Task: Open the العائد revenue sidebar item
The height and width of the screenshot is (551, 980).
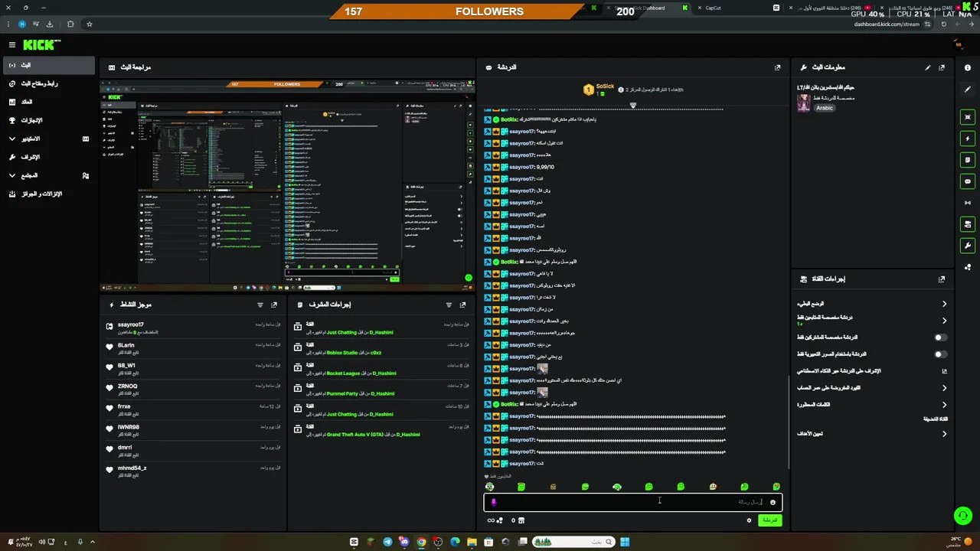Action: point(49,102)
